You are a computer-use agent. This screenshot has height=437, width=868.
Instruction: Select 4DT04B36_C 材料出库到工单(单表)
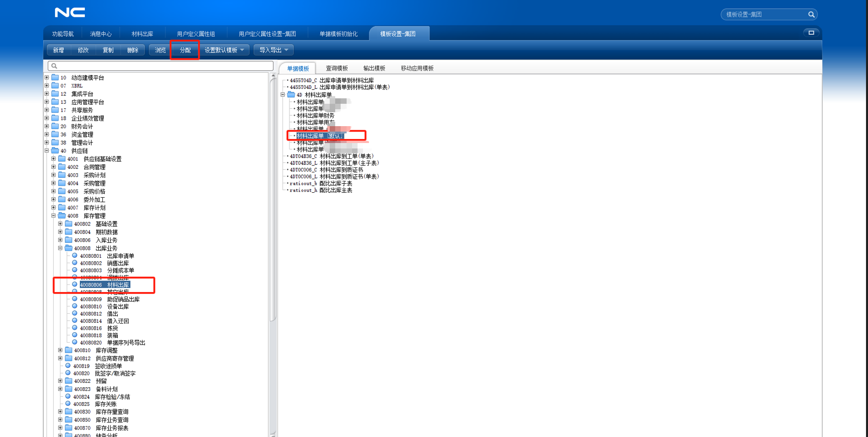(332, 156)
